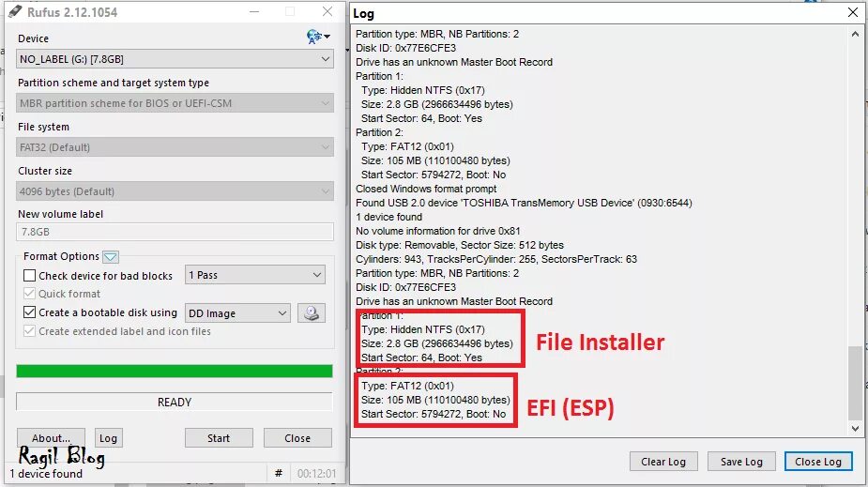Click the 'New volume label' label text
This screenshot has width=868, height=487.
click(x=60, y=214)
